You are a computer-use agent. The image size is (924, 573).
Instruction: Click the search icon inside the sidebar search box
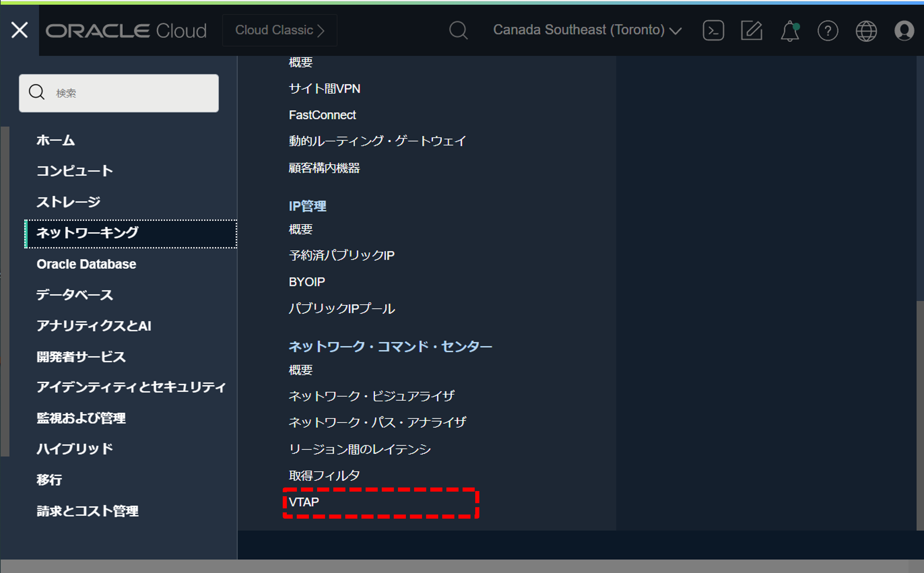click(x=36, y=92)
